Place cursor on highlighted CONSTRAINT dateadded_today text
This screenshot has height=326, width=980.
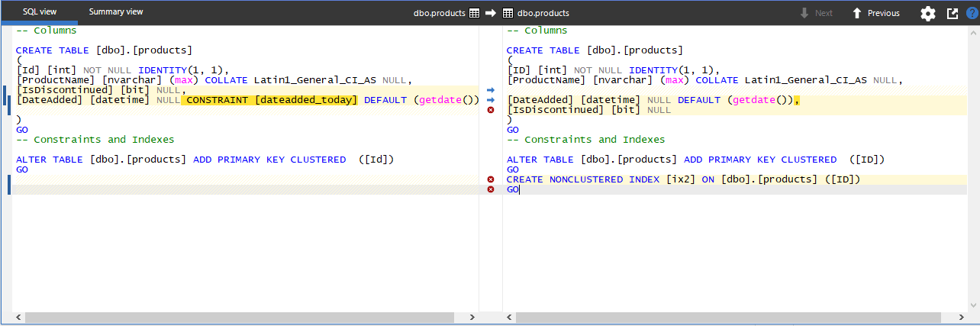[x=269, y=100]
